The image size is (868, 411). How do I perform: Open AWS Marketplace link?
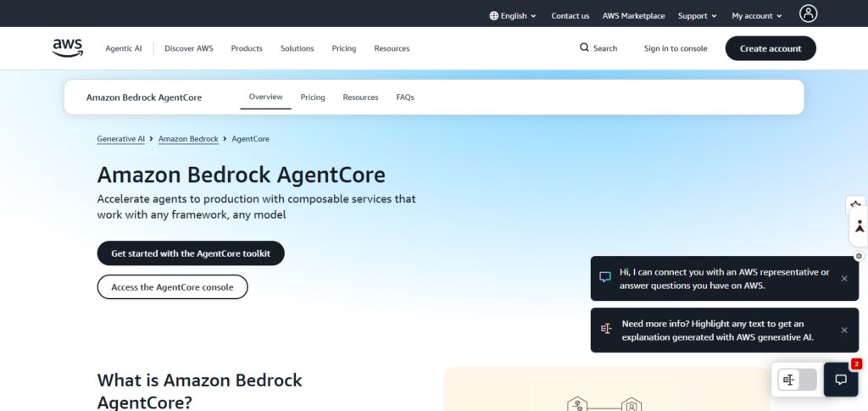pyautogui.click(x=633, y=16)
